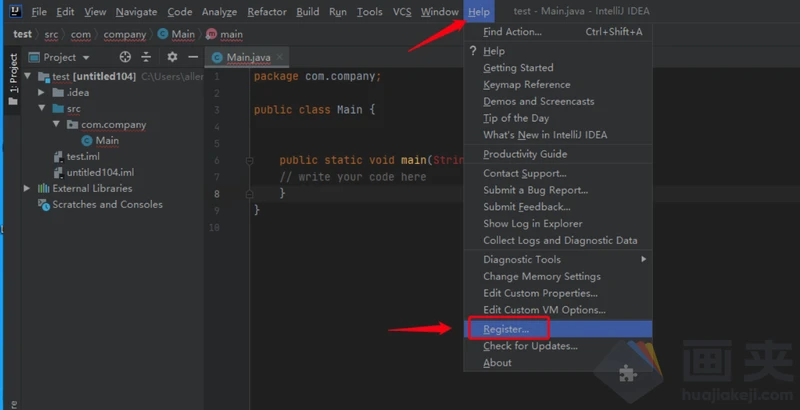This screenshot has height=410, width=800.
Task: Click the IntelliJ IDEA logo icon
Action: point(15,12)
